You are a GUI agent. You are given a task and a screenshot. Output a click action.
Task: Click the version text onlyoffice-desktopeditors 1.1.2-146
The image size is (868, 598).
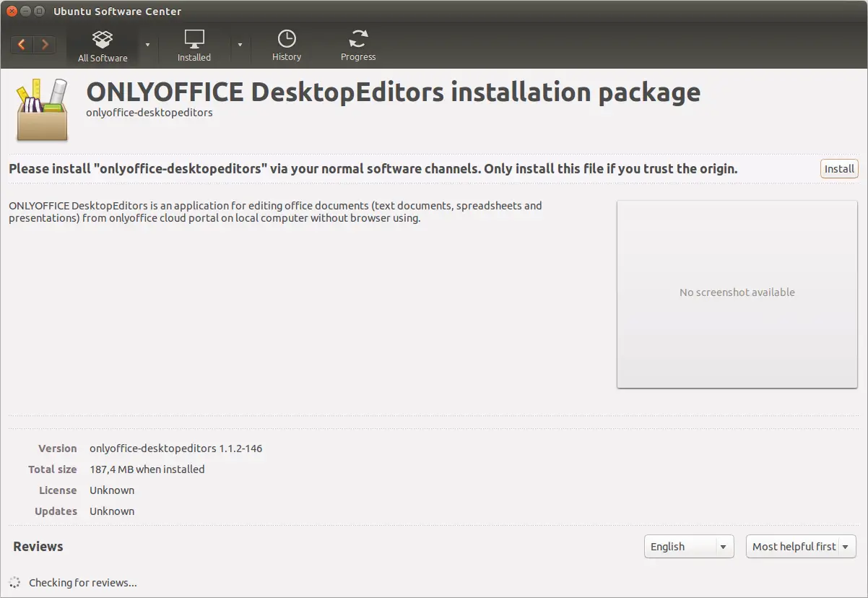(x=176, y=448)
